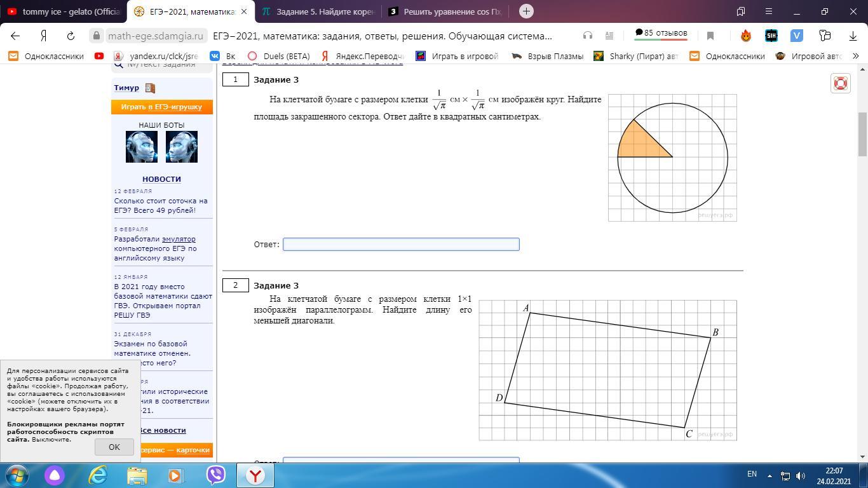Click the logout door icon beside Тимур

tap(150, 88)
